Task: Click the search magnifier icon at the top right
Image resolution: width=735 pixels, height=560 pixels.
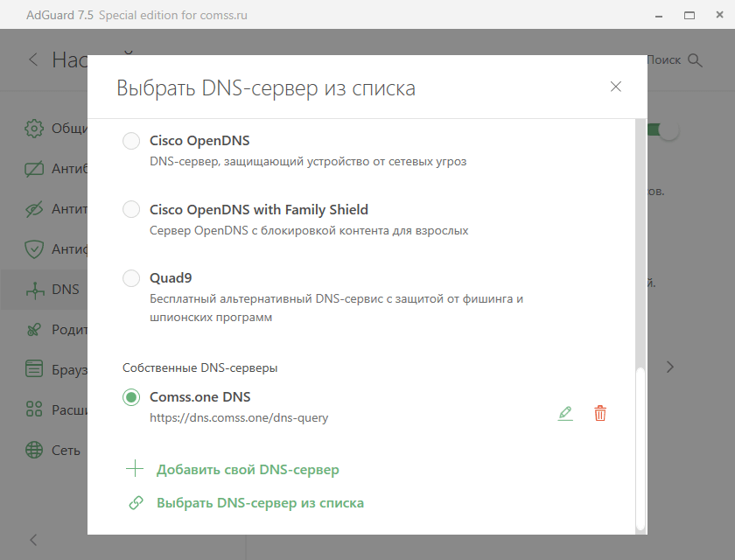Action: (x=695, y=60)
